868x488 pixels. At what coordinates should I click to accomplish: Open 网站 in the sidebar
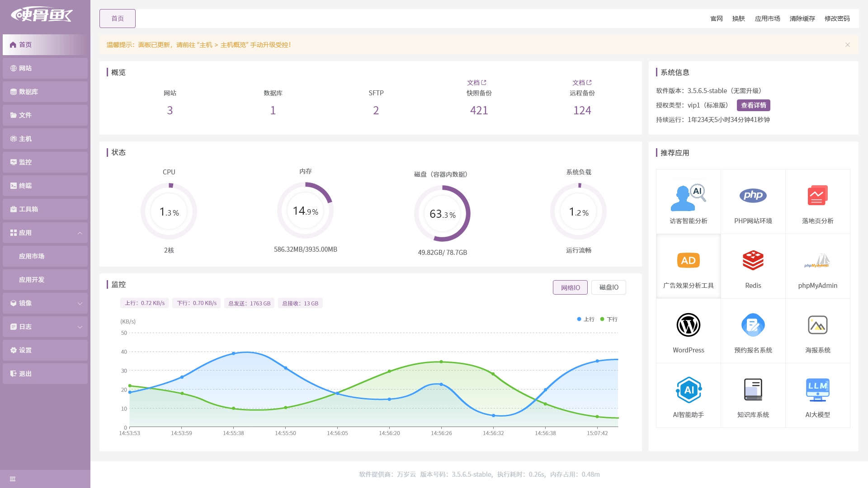tap(45, 68)
